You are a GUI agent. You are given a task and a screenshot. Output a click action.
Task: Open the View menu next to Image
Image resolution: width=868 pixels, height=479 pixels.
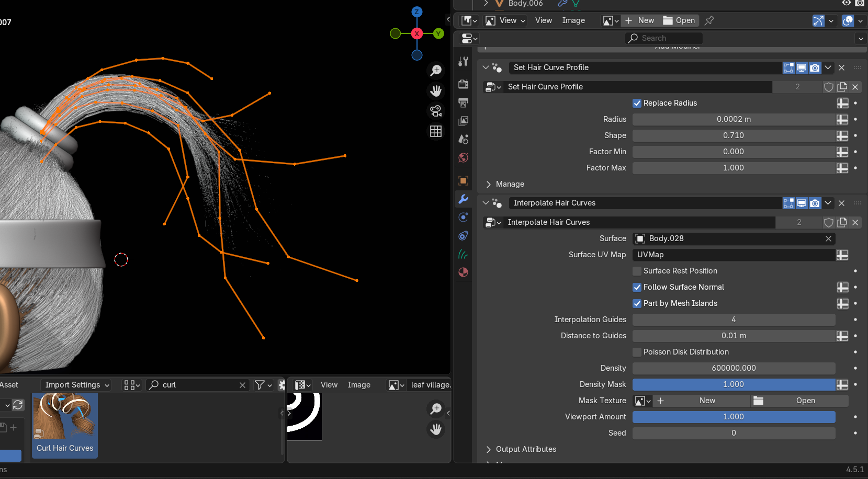click(544, 20)
